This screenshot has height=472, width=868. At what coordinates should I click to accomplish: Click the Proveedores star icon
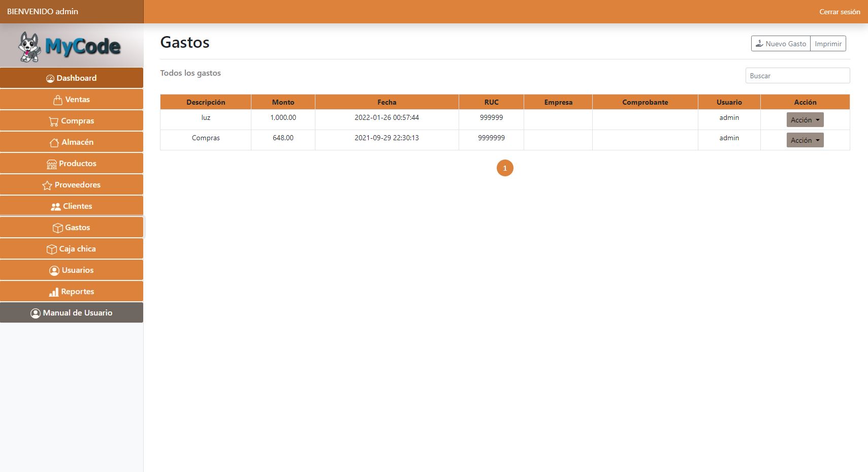point(47,185)
